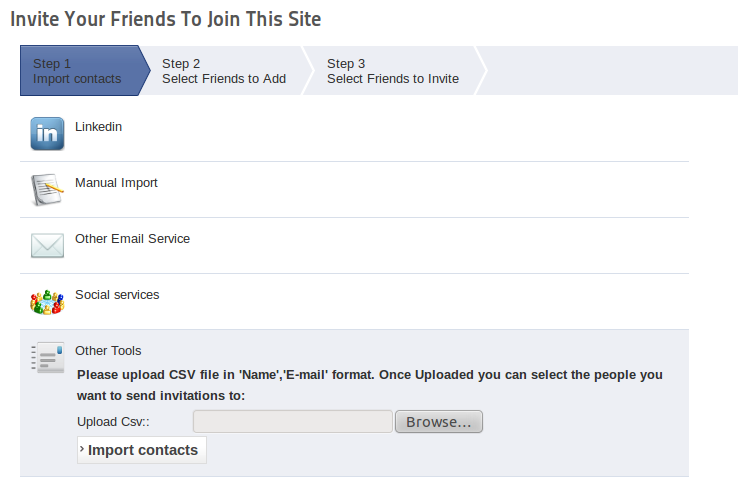This screenshot has height=480, width=741.
Task: Go to Step 1 Import contacts tab
Action: point(77,71)
